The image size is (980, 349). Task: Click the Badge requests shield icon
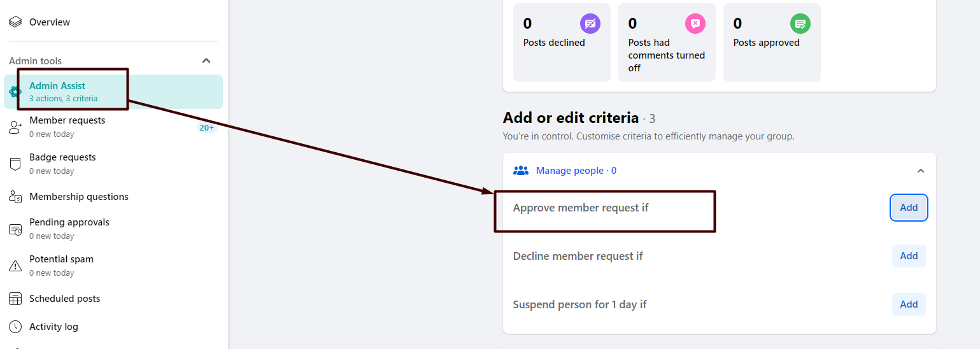click(x=15, y=164)
